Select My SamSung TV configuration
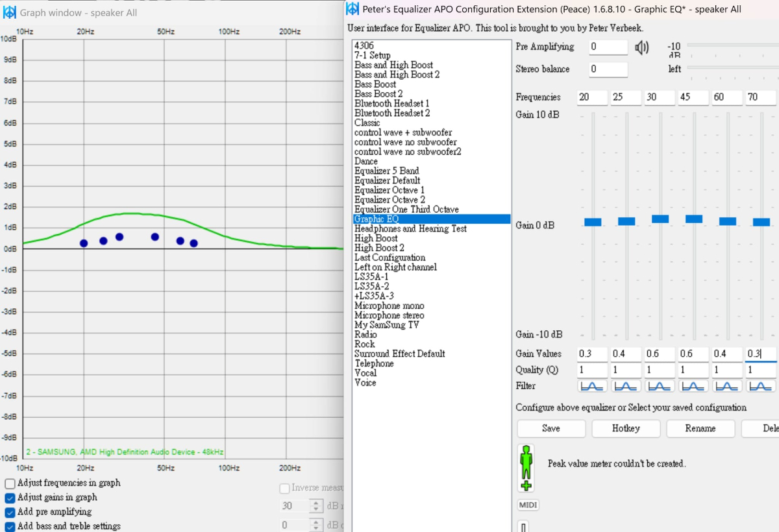 [x=387, y=325]
